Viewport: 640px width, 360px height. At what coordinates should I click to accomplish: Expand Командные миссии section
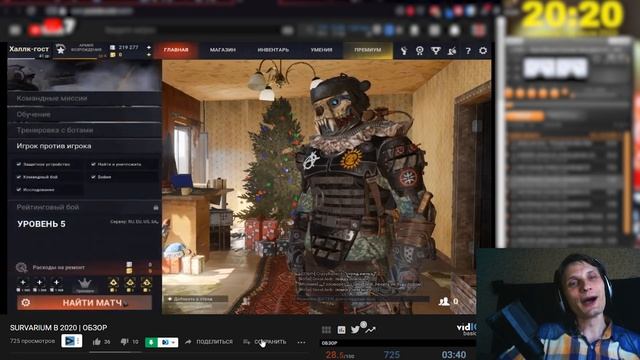coord(84,98)
